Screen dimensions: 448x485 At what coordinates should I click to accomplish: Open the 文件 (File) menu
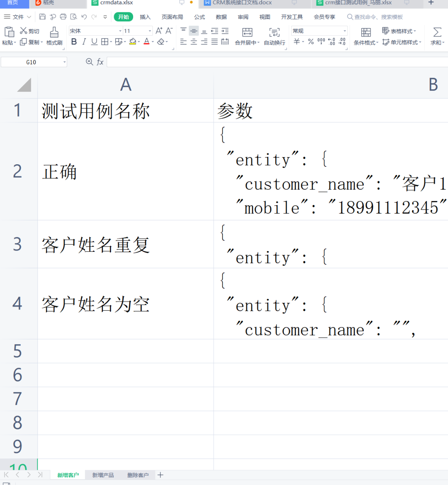pos(17,17)
